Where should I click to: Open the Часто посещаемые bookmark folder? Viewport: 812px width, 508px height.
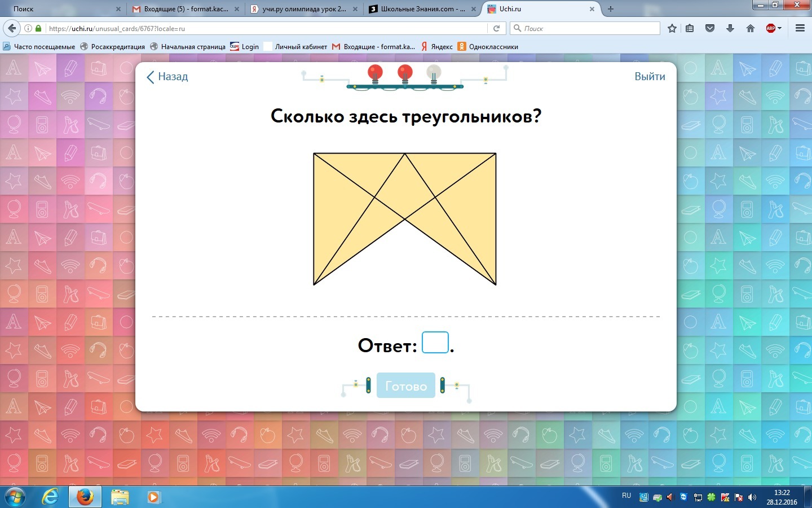tap(39, 46)
